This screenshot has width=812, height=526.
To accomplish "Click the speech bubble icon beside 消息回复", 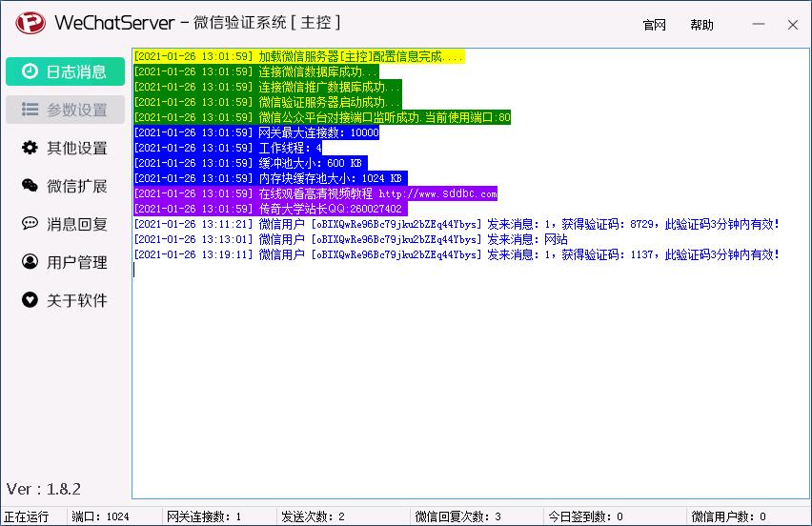I will coord(30,224).
